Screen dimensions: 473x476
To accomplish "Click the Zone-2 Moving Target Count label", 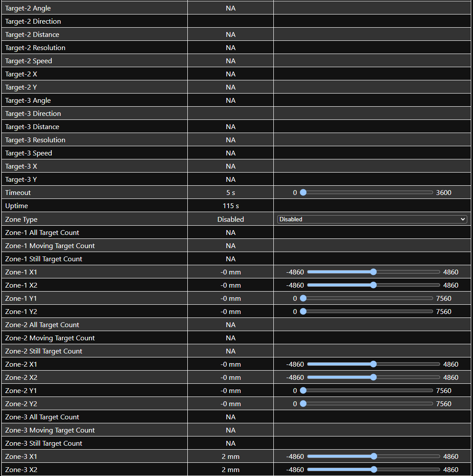I will click(50, 338).
